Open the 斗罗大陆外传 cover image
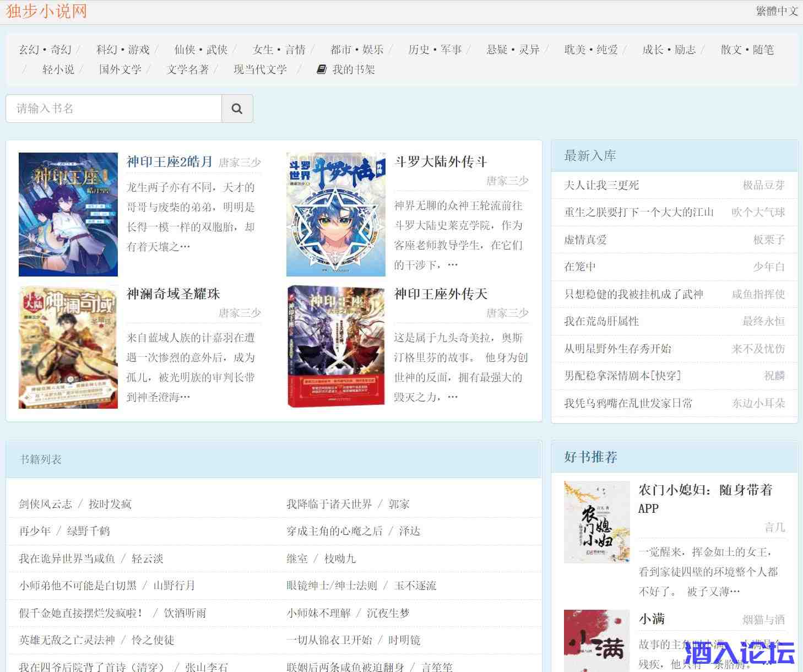 pos(336,214)
